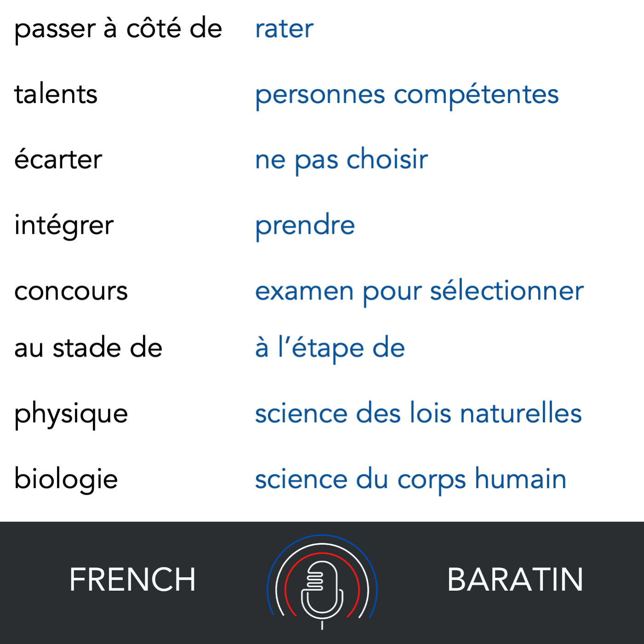Click the expression "au stade de"
Viewport: 644px width, 644px height.
click(x=88, y=348)
